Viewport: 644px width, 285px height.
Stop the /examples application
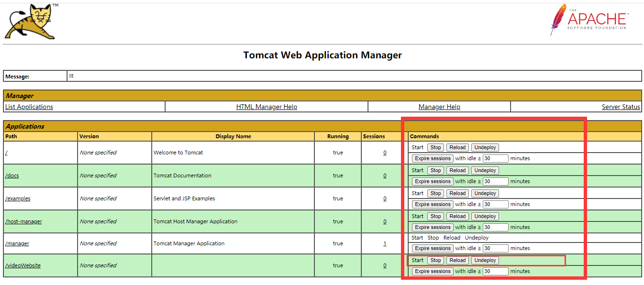point(435,193)
